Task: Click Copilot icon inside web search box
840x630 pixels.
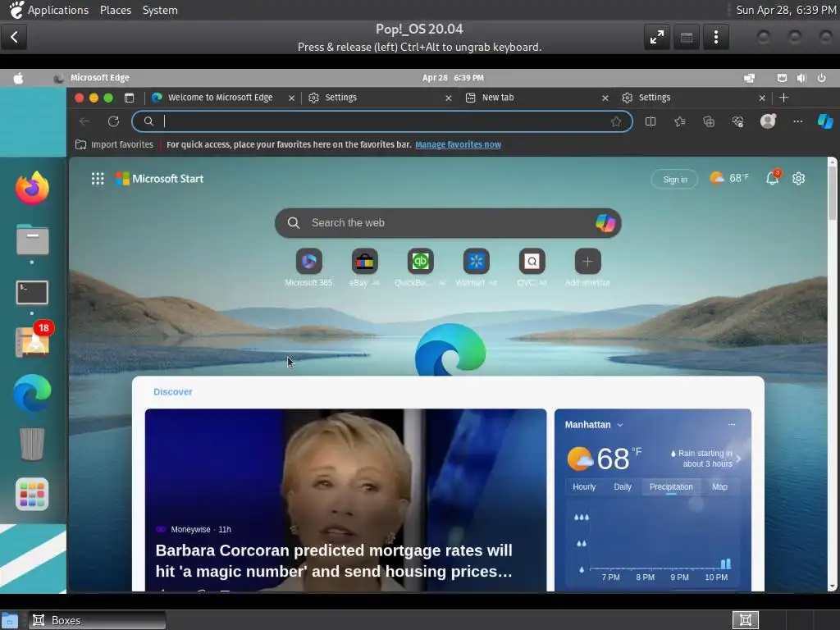Action: [x=605, y=223]
